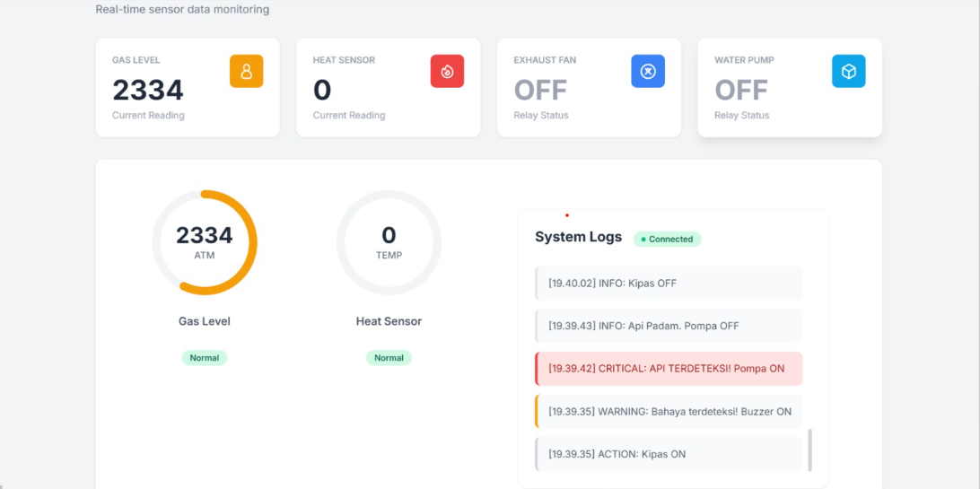Click the blue Exhaust Fan icon
This screenshot has height=489, width=980.
point(648,71)
